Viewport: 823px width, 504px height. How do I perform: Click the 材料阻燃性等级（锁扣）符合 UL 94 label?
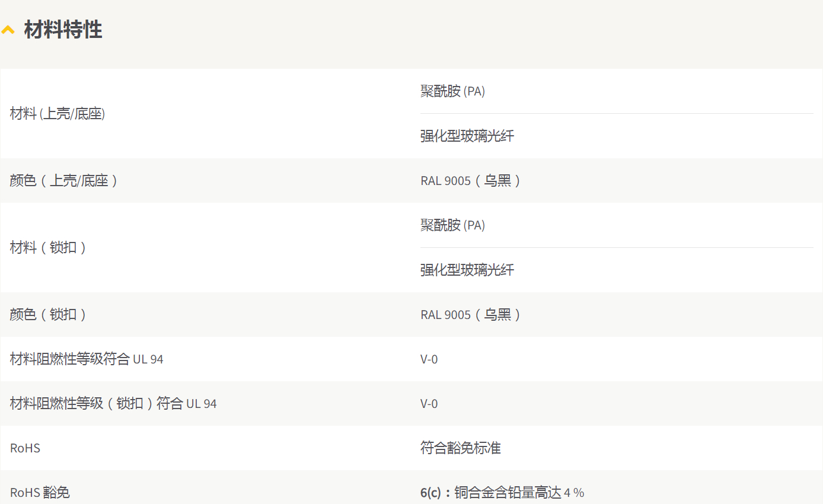pos(113,404)
